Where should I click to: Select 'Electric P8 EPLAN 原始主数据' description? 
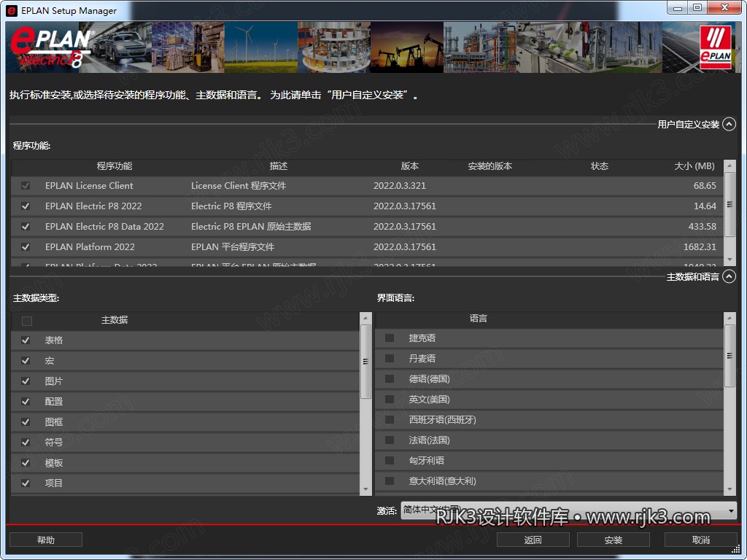251,227
